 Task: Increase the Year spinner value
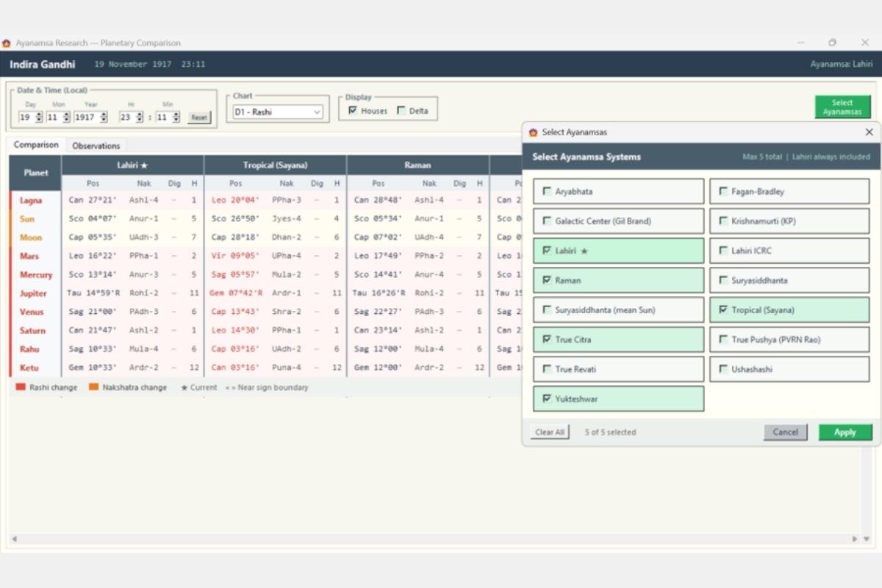click(x=103, y=114)
